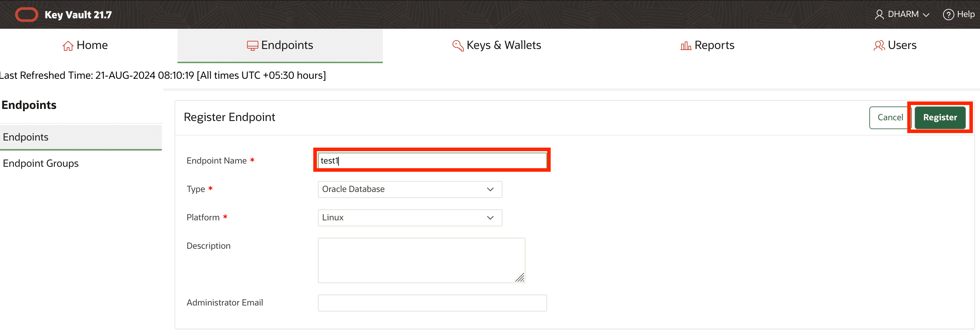Screen dimensions: 980x330
Task: Click the Users people icon
Action: [x=879, y=45]
